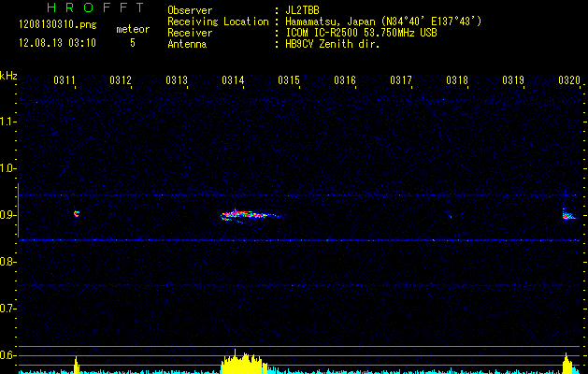Click the 0317 time marker
The height and width of the screenshot is (374, 588).
[x=401, y=80]
